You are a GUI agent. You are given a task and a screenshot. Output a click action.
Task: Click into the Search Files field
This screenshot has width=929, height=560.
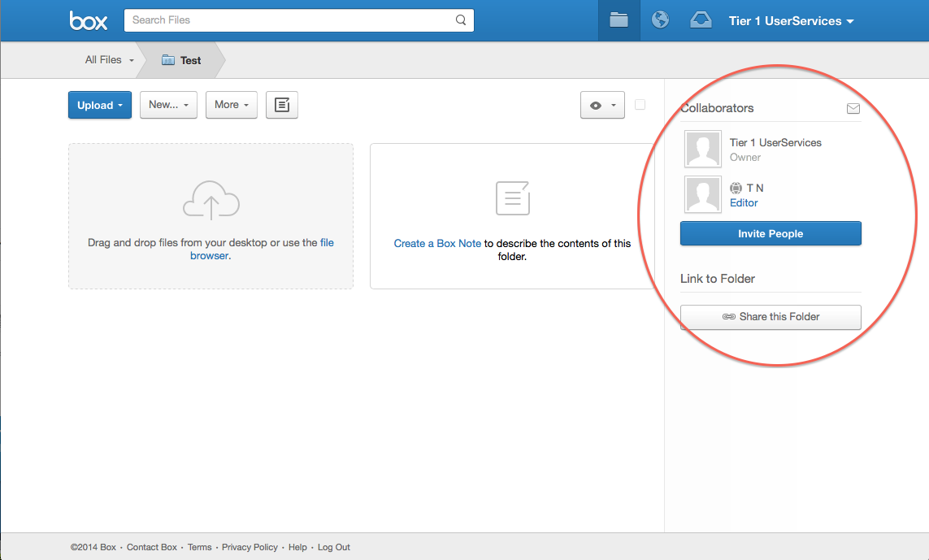pyautogui.click(x=289, y=20)
